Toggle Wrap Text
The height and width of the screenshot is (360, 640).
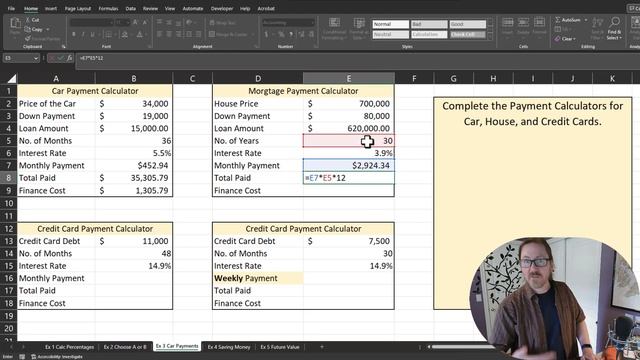pyautogui.click(x=222, y=23)
